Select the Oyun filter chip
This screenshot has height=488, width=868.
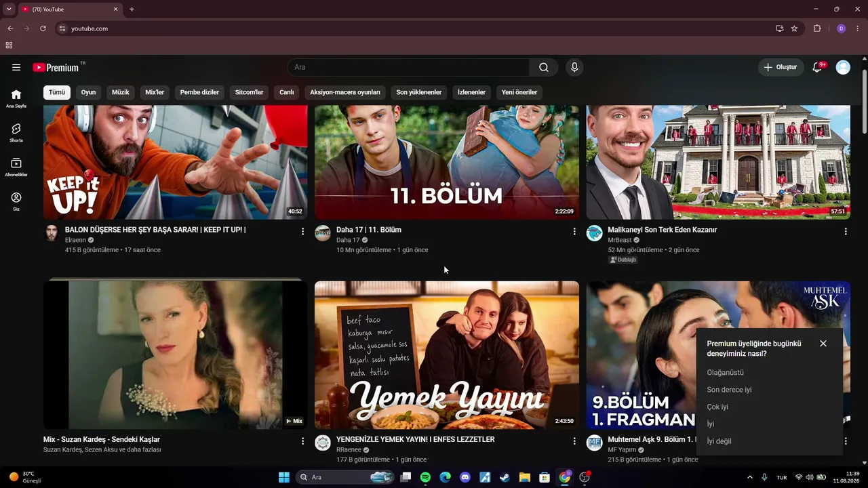click(x=89, y=92)
